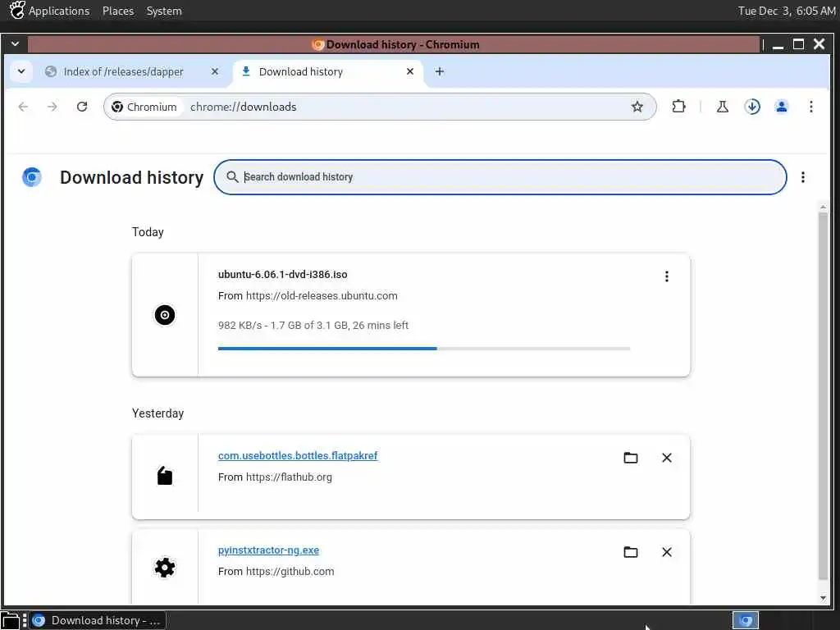Click the https://old-releases.ubuntu.com source URL

322,295
